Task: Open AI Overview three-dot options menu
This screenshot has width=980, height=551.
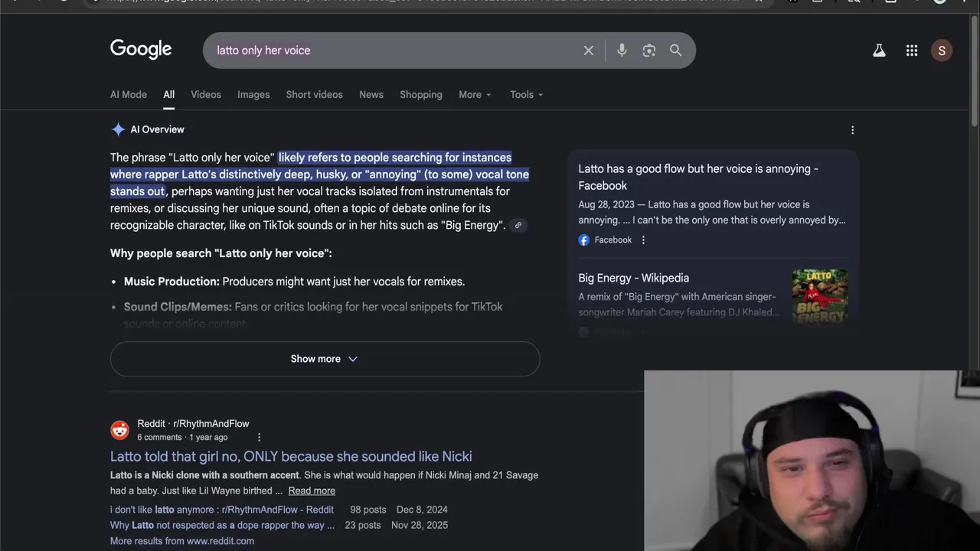Action: pos(852,130)
